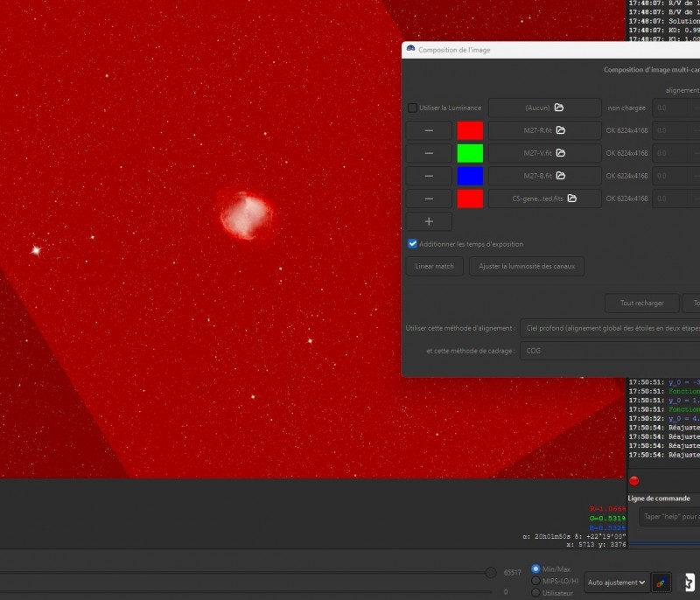This screenshot has width=700, height=600.
Task: Open file chooser for CS-gene...ted.fits
Action: tap(544, 199)
